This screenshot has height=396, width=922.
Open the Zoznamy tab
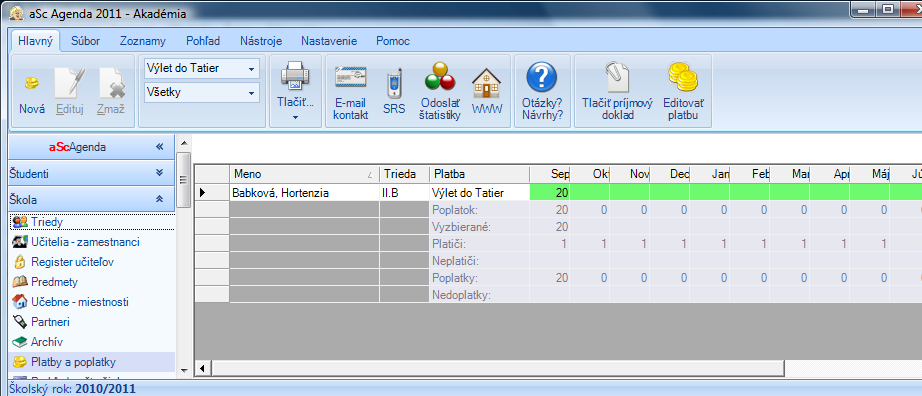pos(143,41)
